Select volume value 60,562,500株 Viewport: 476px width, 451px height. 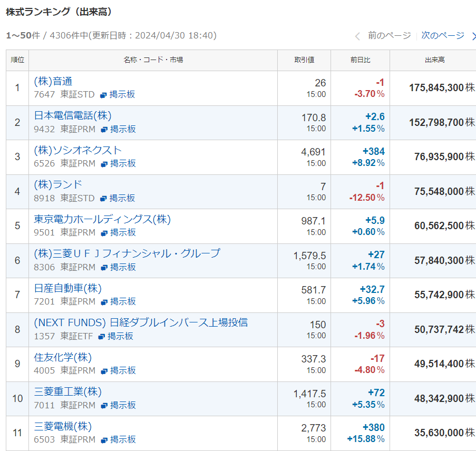[x=444, y=226]
